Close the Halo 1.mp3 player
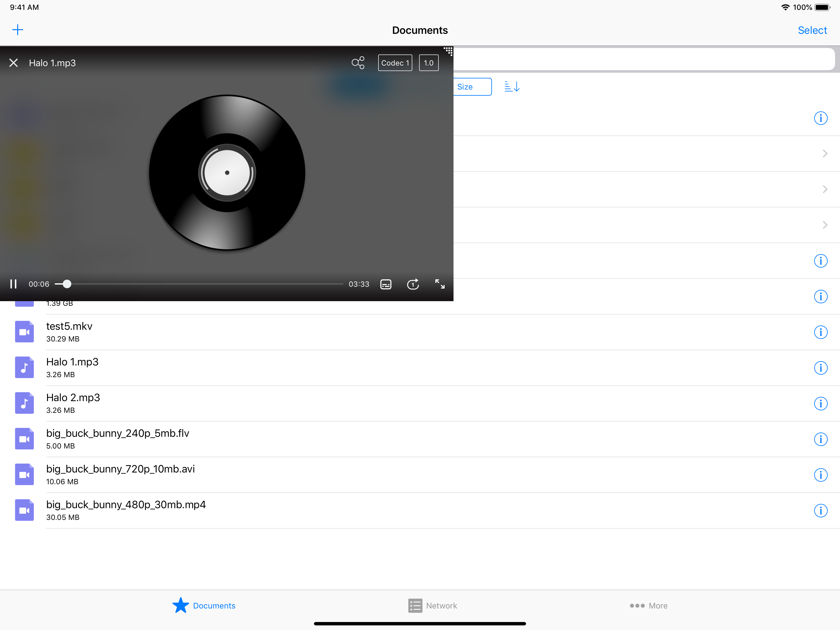840x630 pixels. click(x=14, y=63)
